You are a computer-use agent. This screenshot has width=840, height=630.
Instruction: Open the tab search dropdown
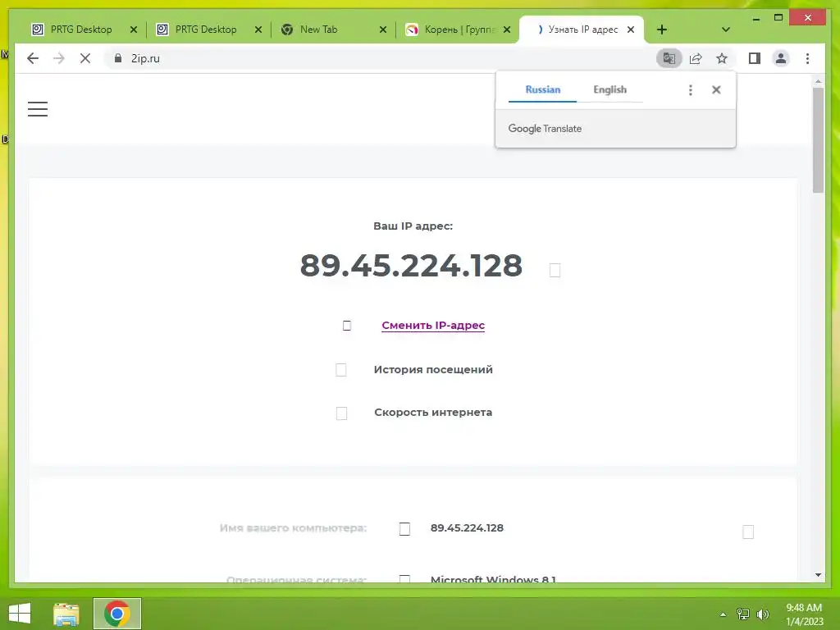click(x=725, y=30)
